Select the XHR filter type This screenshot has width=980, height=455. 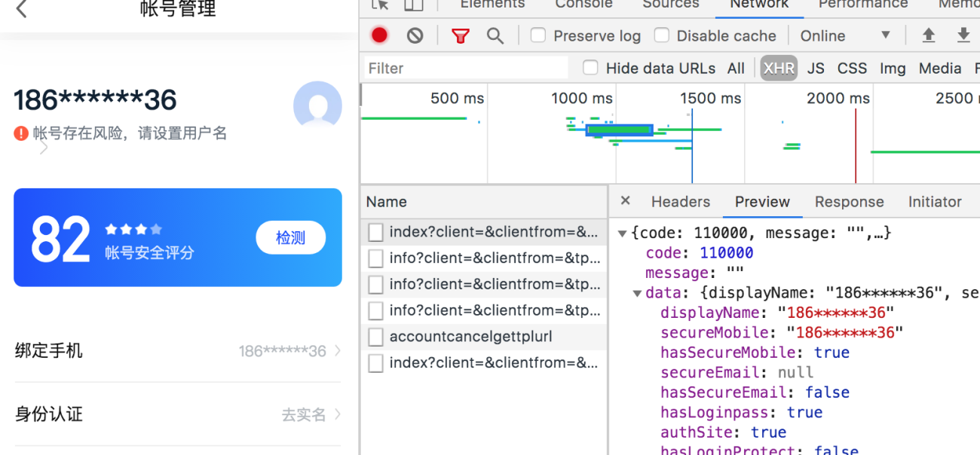(779, 69)
